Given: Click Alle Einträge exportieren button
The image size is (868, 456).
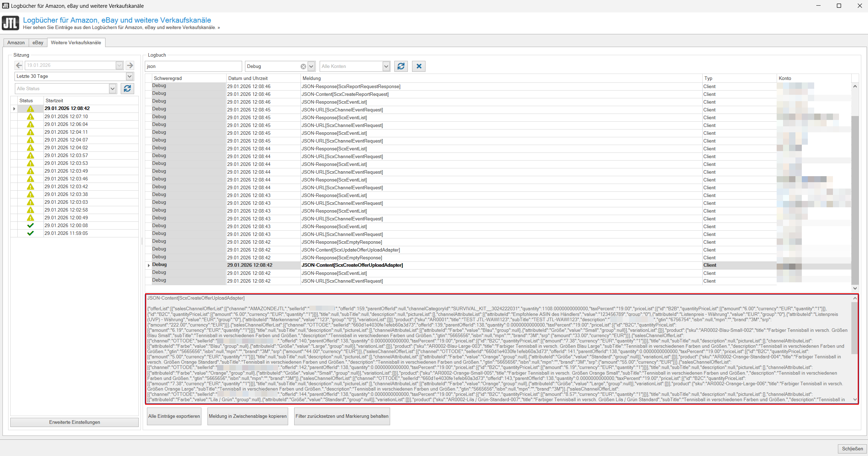Looking at the screenshot, I should coord(174,416).
